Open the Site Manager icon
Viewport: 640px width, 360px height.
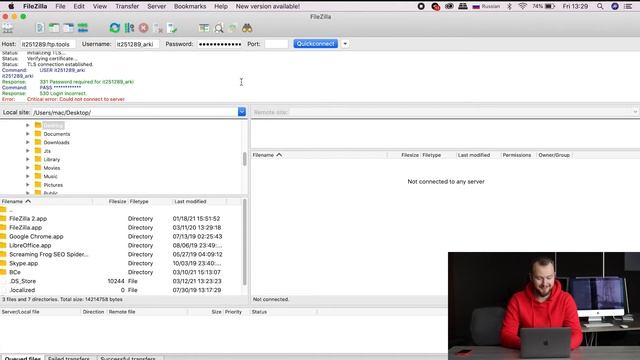(8, 28)
